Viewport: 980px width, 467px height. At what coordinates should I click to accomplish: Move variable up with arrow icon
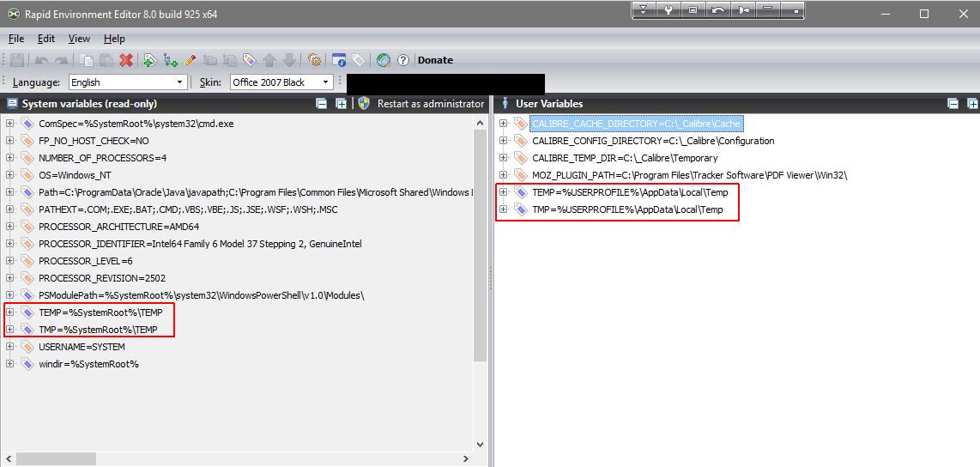[269, 60]
